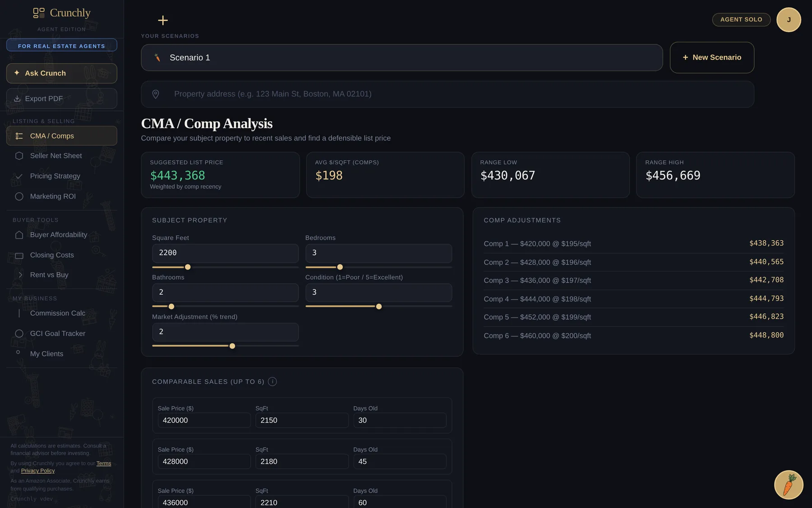Open Seller Net Sheet tool
This screenshot has height=508, width=812.
click(62, 156)
